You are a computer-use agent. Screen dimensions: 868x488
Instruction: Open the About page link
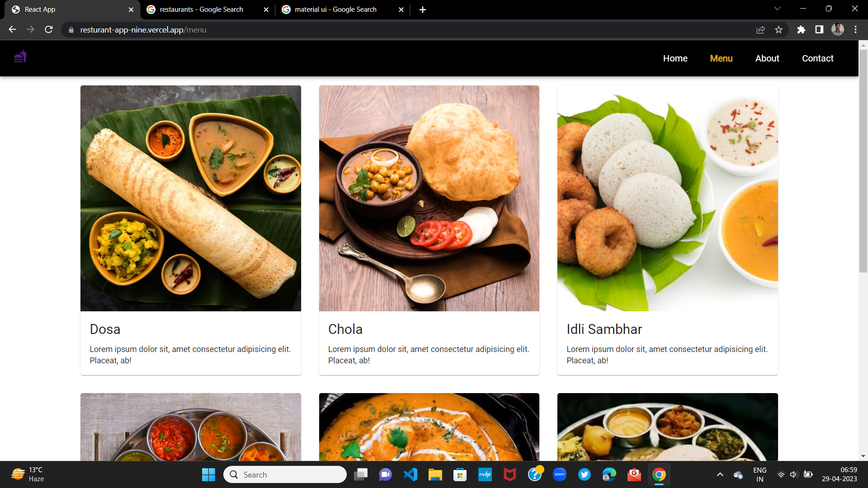(767, 58)
